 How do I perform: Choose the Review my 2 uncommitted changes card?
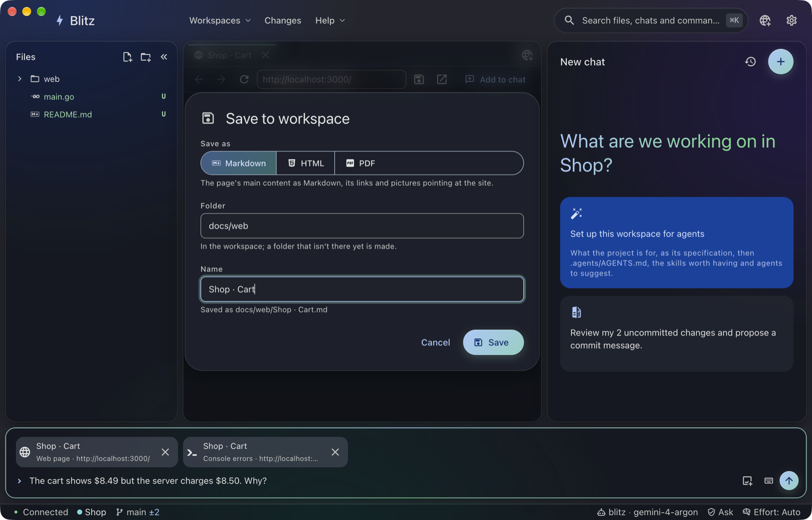(x=677, y=334)
